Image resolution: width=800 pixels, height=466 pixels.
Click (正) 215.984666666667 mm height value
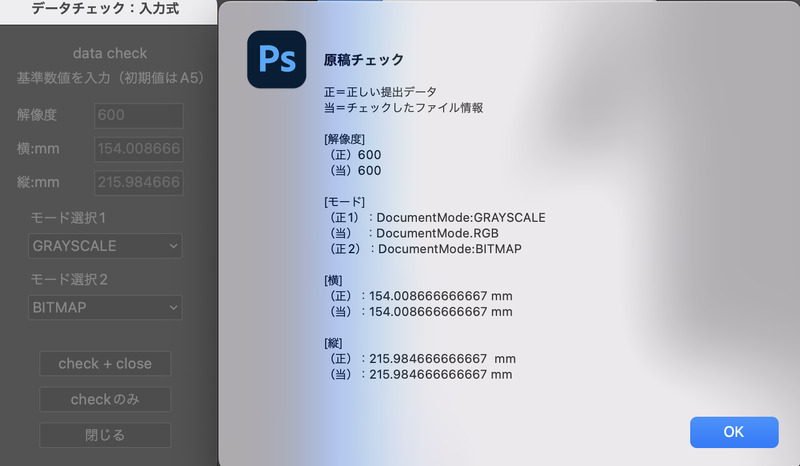442,359
